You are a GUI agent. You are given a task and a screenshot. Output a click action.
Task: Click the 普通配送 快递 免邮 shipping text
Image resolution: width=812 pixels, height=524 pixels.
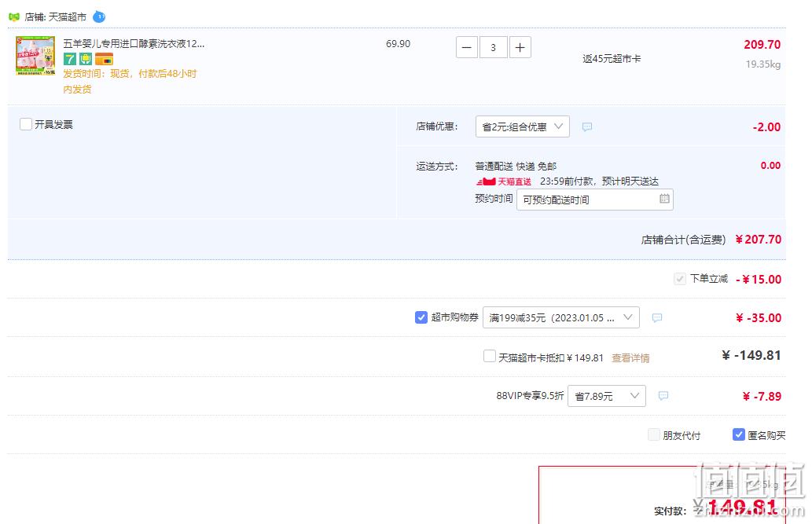click(516, 167)
